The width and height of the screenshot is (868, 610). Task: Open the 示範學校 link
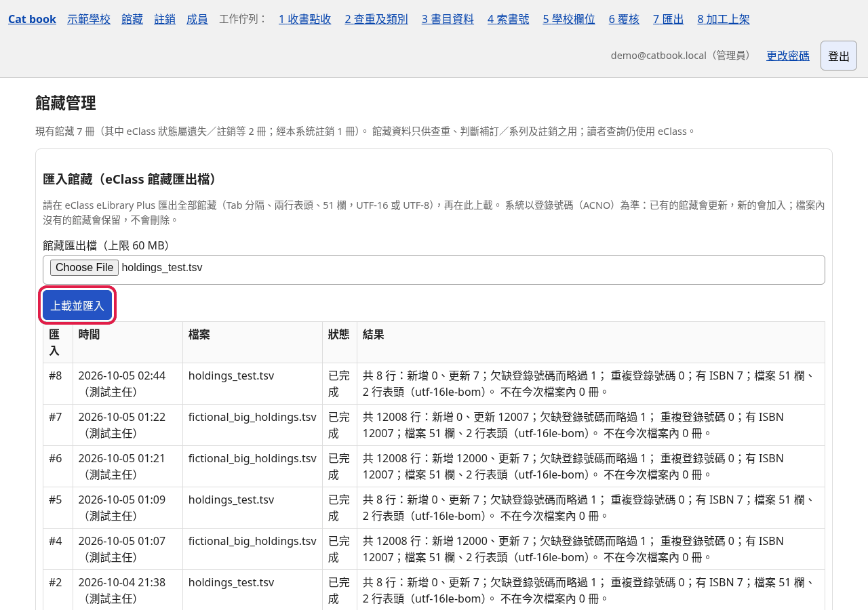pos(89,19)
